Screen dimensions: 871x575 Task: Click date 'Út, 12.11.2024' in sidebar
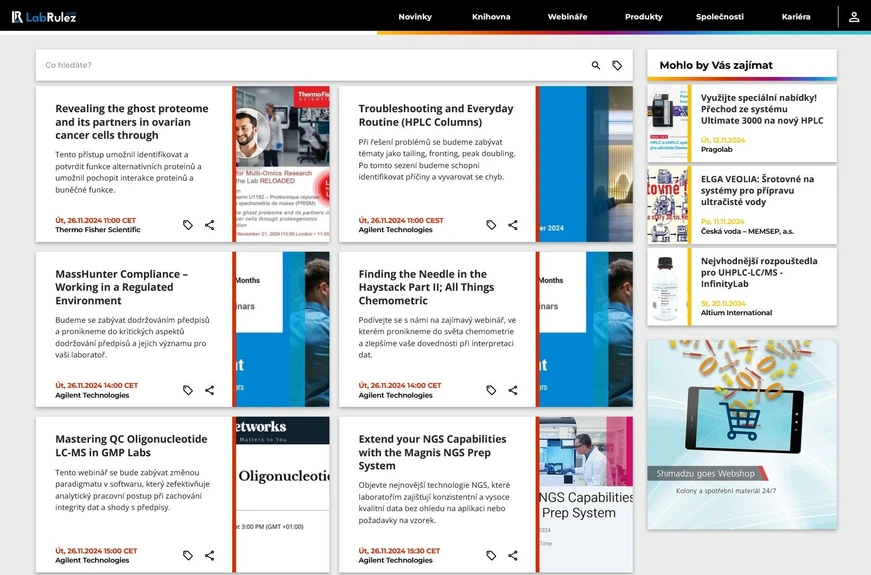pos(723,140)
